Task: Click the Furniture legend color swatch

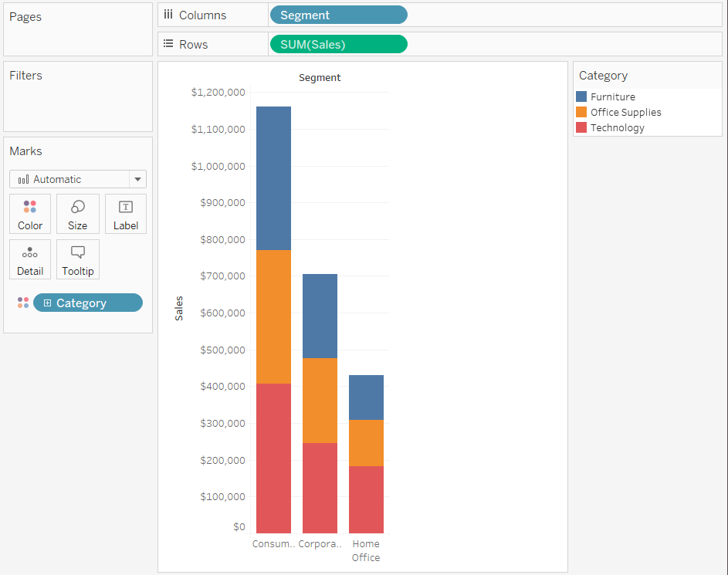Action: click(581, 96)
